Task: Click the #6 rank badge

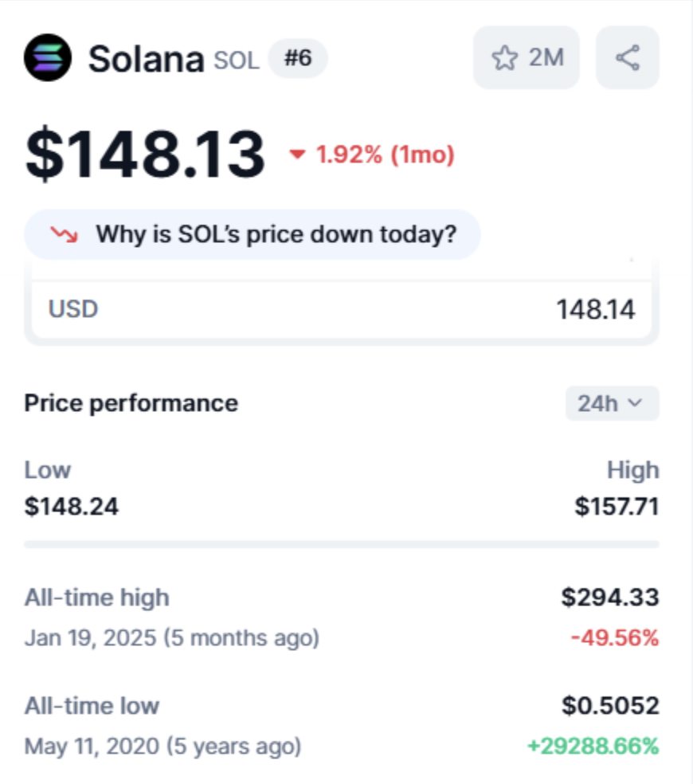Action: (297, 58)
